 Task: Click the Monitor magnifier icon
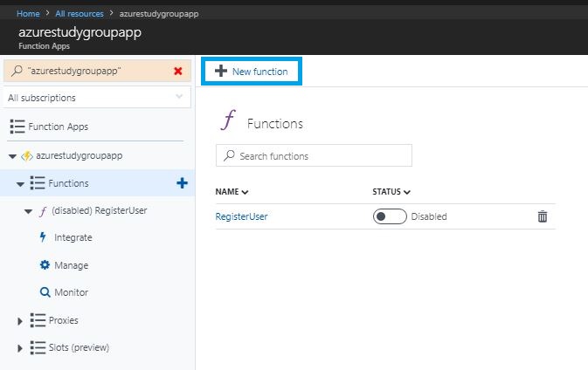point(45,292)
